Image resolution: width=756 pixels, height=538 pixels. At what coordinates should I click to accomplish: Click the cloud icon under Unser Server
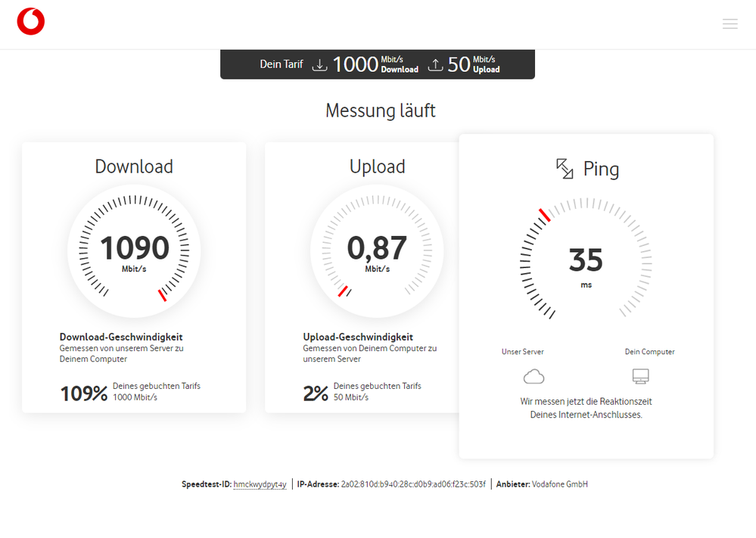tap(534, 375)
